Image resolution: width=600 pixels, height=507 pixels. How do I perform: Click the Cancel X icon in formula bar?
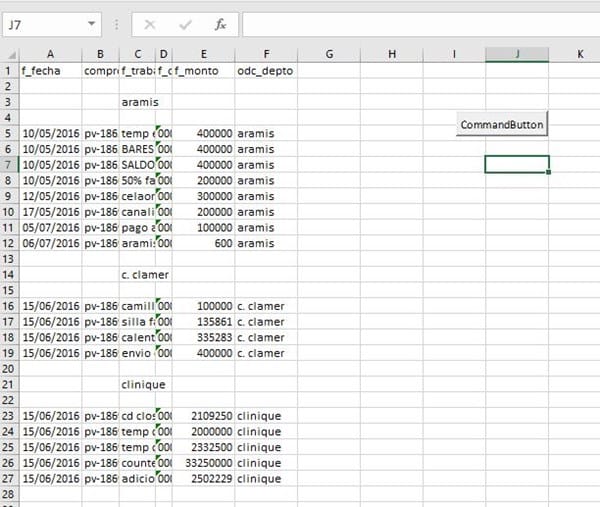[x=149, y=24]
